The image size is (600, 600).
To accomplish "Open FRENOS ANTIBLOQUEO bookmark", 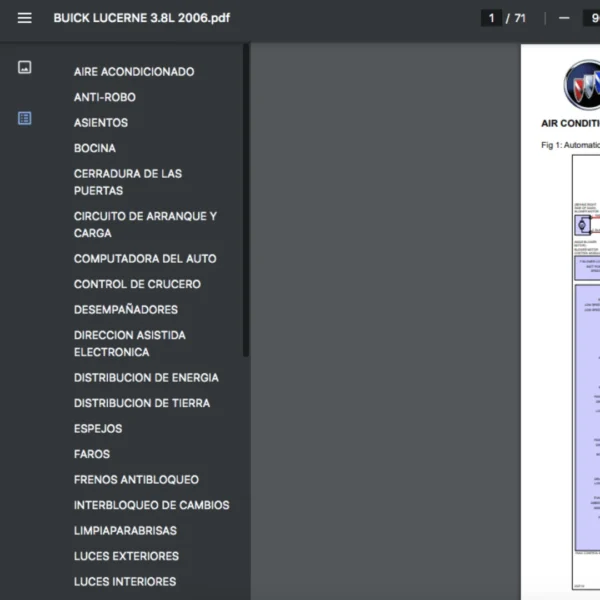I will [136, 479].
